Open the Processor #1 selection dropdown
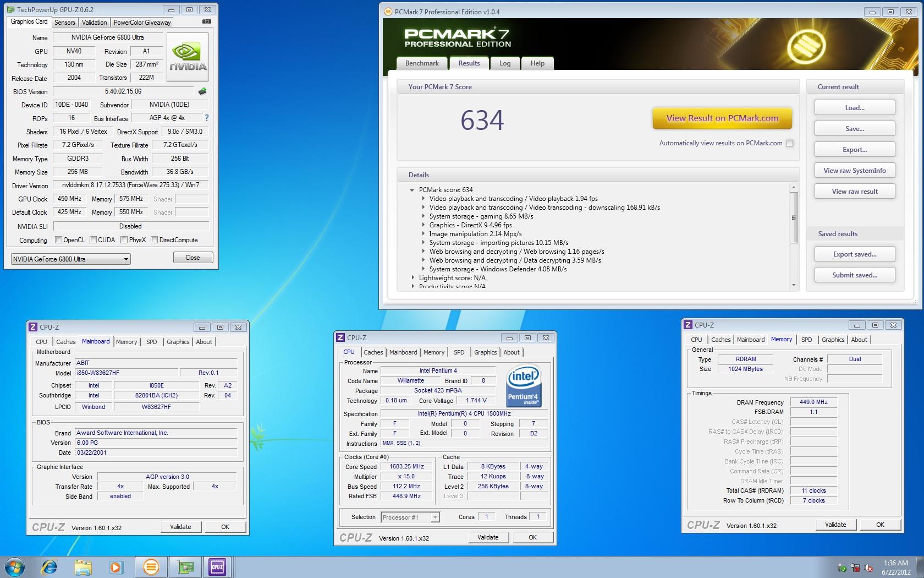This screenshot has height=578, width=924. point(410,517)
